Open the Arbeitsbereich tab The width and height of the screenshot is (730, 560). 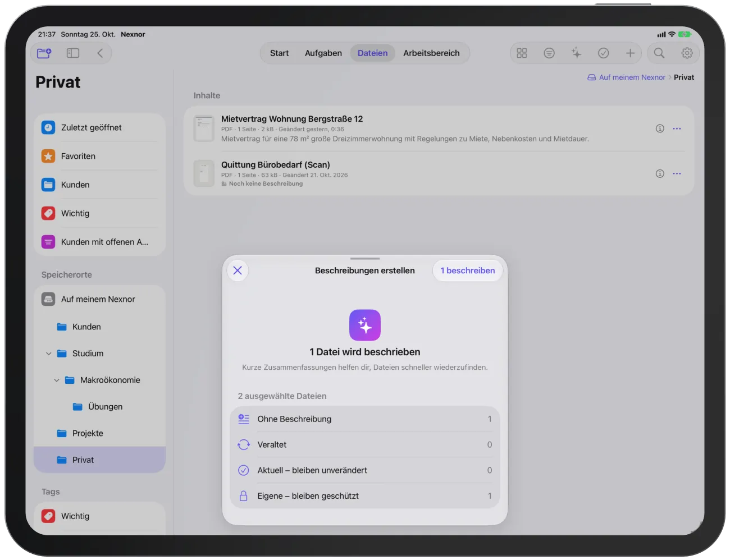431,53
